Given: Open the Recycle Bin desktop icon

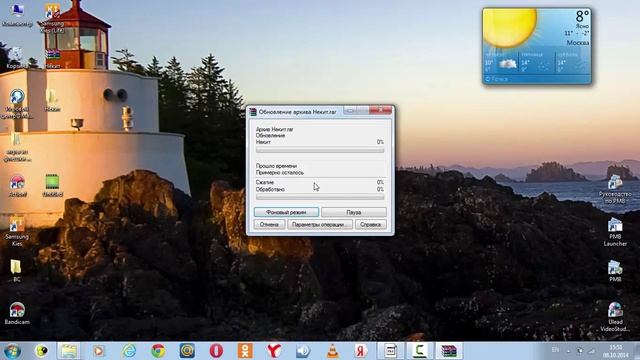Looking at the screenshot, I should click(x=16, y=58).
